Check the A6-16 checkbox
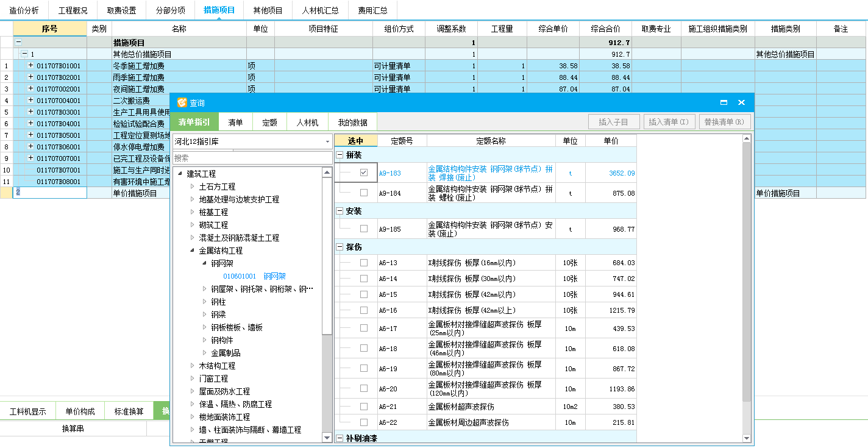 coord(364,310)
